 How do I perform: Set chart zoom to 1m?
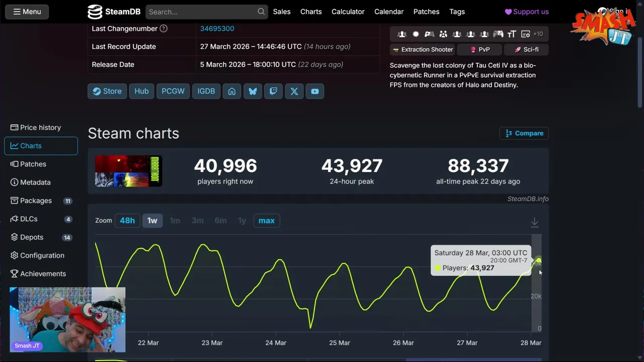tap(175, 221)
